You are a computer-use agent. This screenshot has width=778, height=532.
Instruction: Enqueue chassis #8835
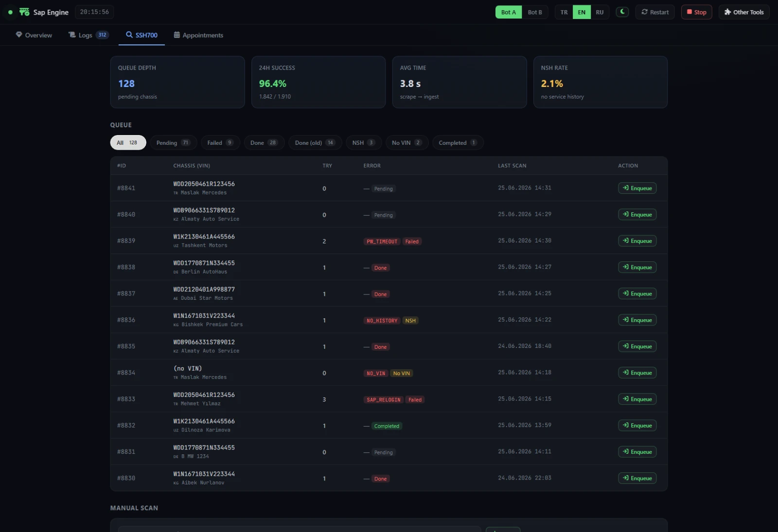(637, 346)
